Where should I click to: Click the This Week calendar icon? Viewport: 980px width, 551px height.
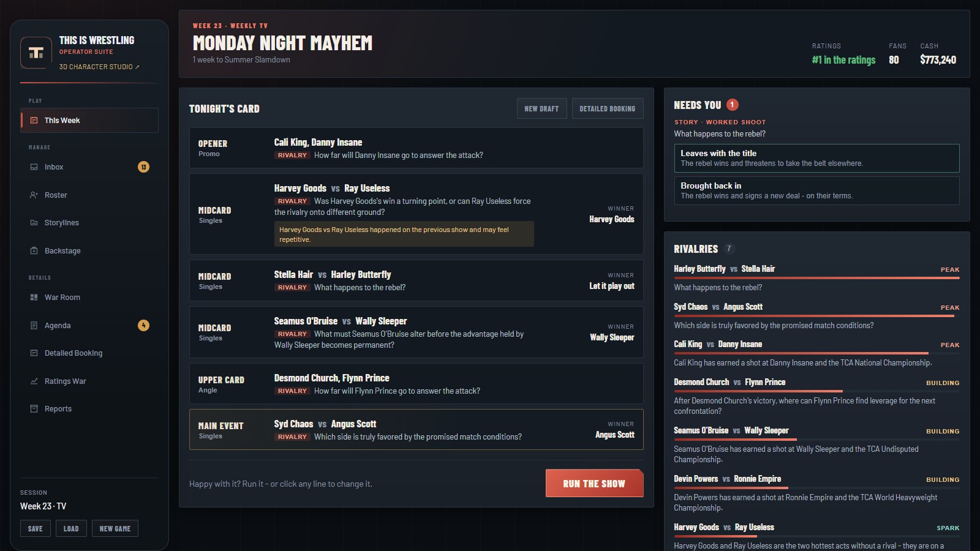click(x=34, y=121)
